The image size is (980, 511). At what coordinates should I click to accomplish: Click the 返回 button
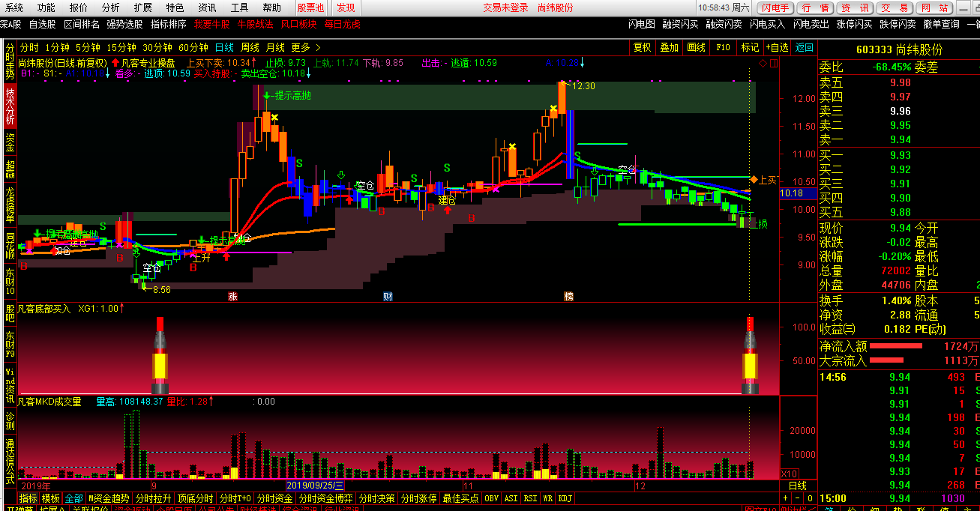point(805,47)
